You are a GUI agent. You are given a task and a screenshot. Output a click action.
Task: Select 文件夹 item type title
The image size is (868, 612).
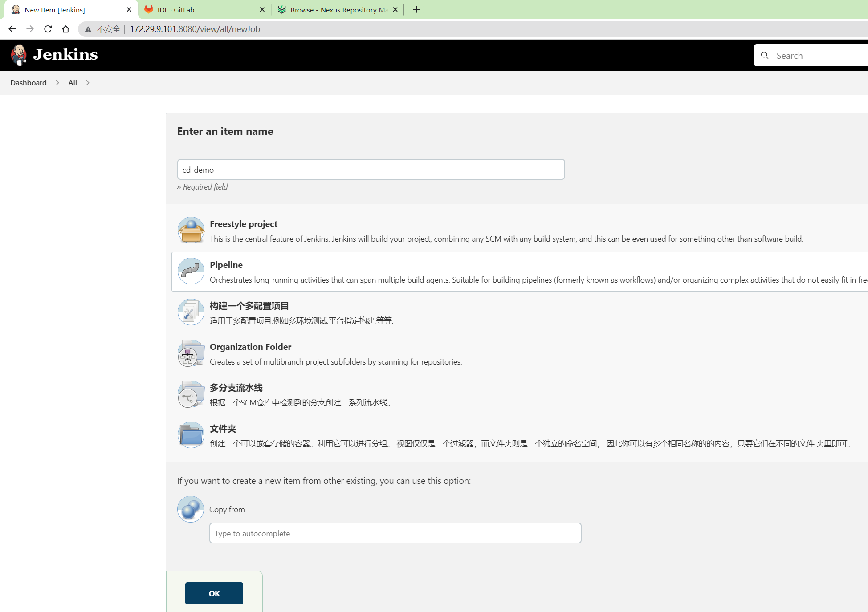pos(223,429)
